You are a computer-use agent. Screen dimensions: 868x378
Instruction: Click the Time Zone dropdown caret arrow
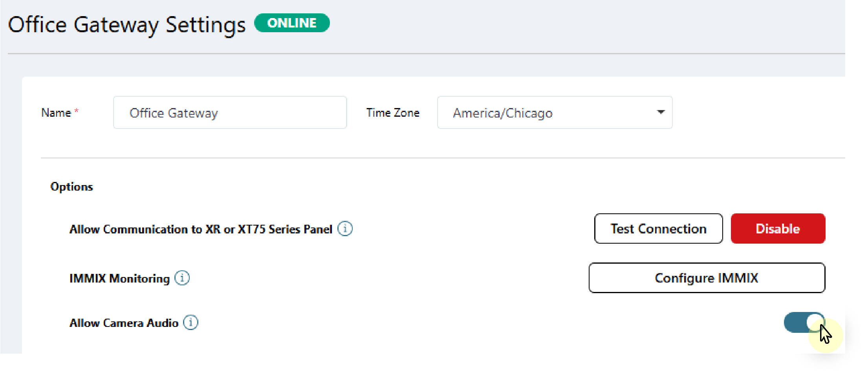[661, 112]
